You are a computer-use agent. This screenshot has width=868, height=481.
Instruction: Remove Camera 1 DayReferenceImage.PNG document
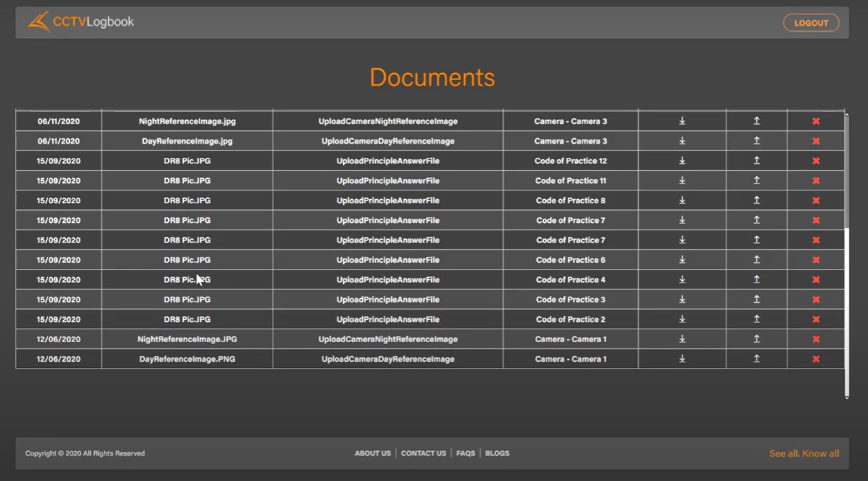click(x=816, y=359)
